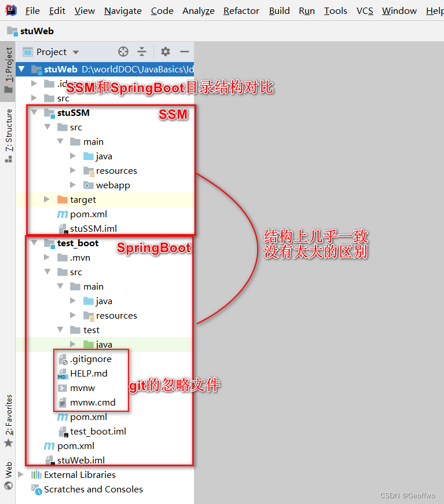Open the Window menu
This screenshot has width=444, height=504.
pyautogui.click(x=399, y=11)
